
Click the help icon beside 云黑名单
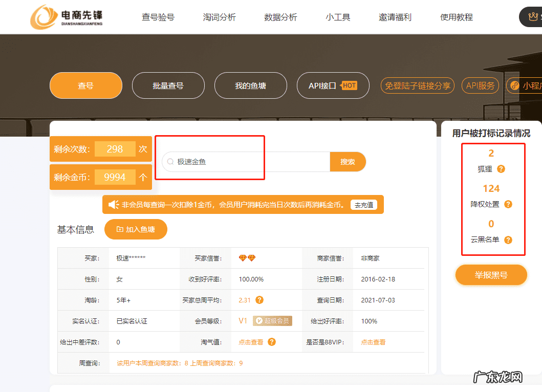508,239
